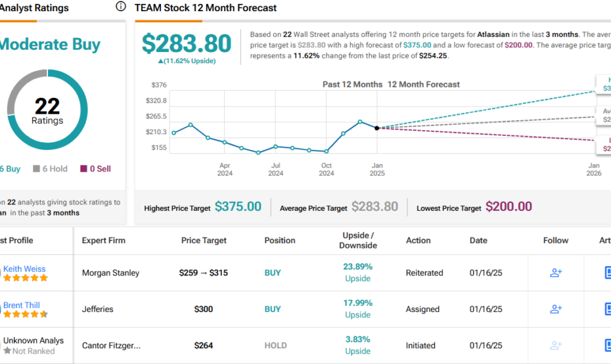Click the Initiated action cell

click(420, 346)
